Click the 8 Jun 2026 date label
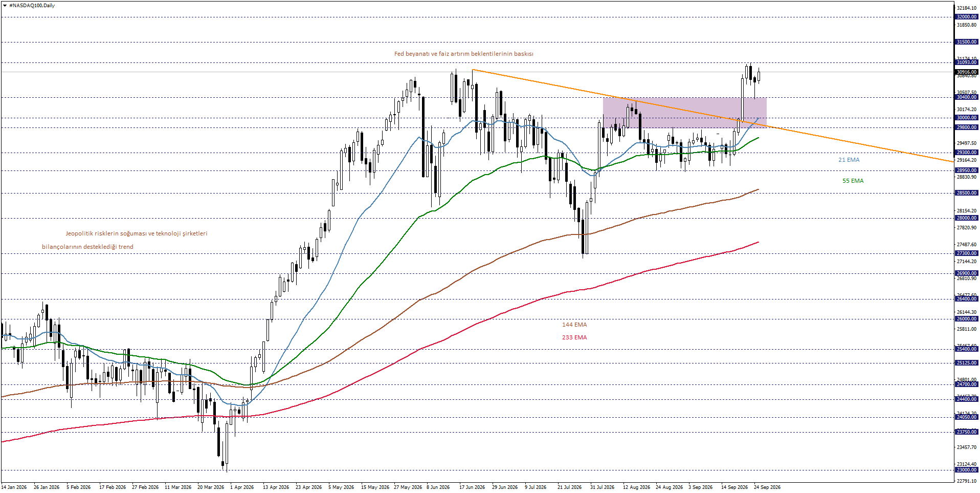 tap(438, 487)
